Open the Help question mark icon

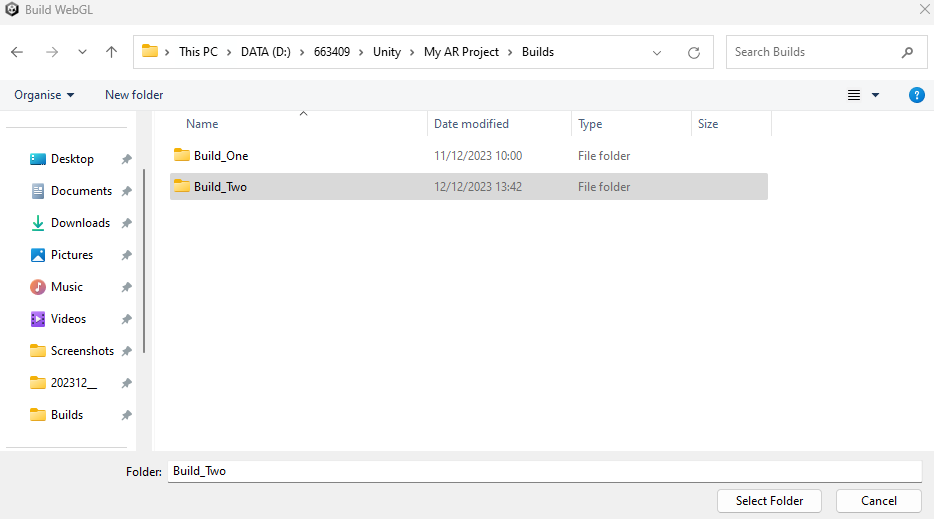pos(916,95)
